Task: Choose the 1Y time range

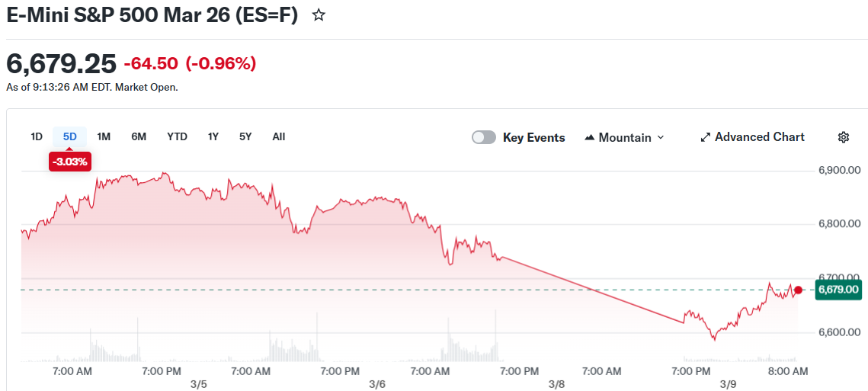Action: click(x=213, y=136)
